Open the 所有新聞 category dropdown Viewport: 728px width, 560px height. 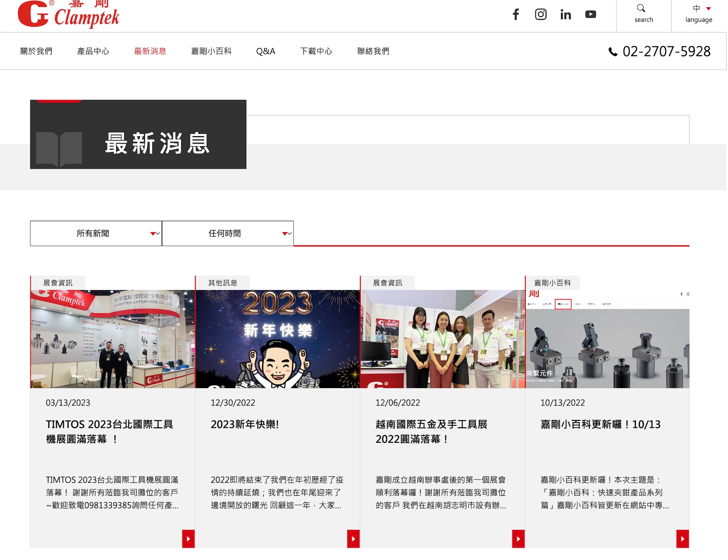(96, 233)
